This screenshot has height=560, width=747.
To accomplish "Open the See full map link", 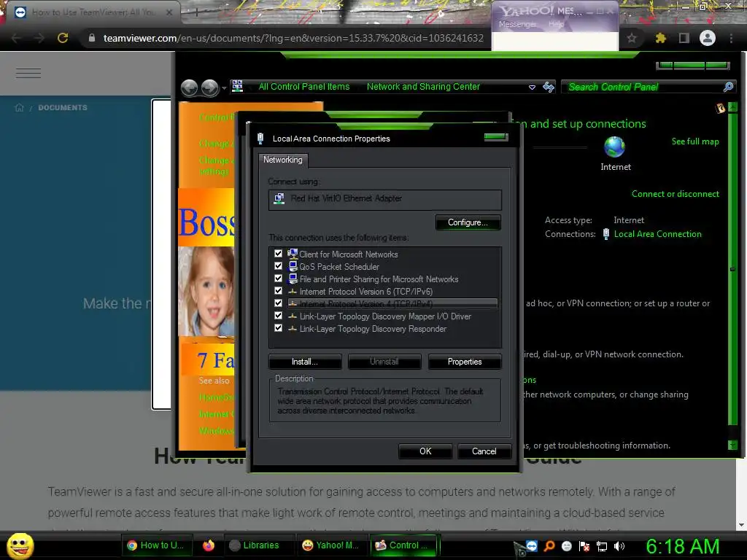I will (695, 141).
